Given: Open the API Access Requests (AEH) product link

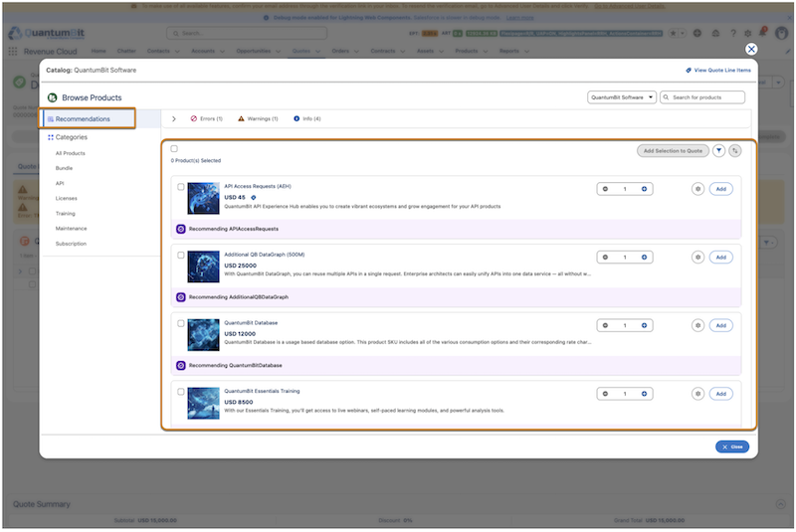Looking at the screenshot, I should (x=258, y=187).
